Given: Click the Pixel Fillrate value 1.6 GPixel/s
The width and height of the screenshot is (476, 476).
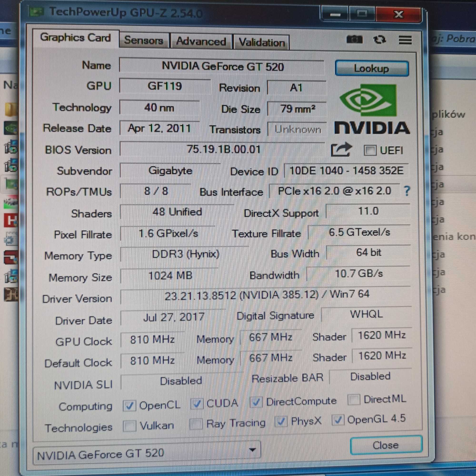Looking at the screenshot, I should [168, 233].
